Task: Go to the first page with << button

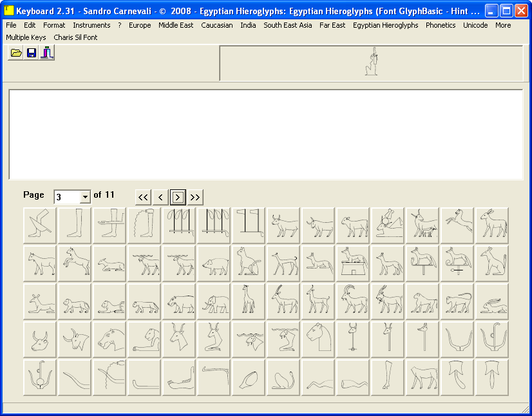Action: point(143,197)
